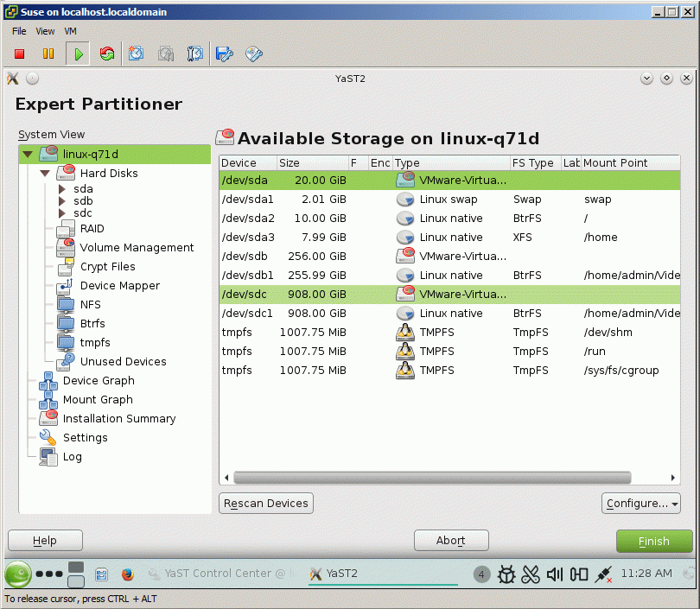The image size is (700, 609).
Task: Select the /dev/sdc1 partition row
Action: (x=449, y=314)
